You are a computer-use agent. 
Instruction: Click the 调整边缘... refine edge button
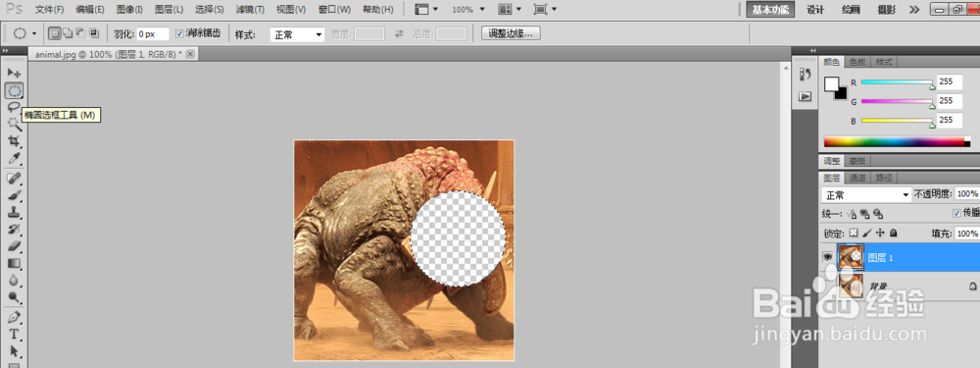(x=511, y=33)
